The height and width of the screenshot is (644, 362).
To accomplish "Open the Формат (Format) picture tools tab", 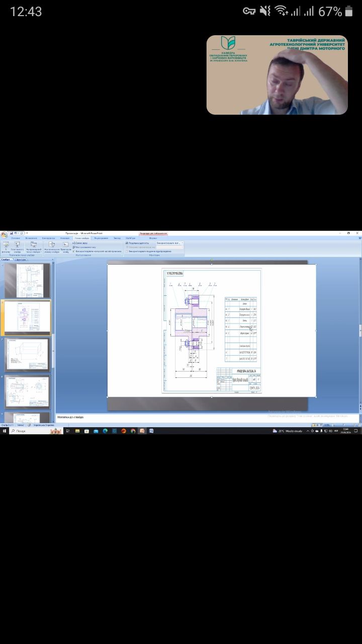I will pos(153,238).
